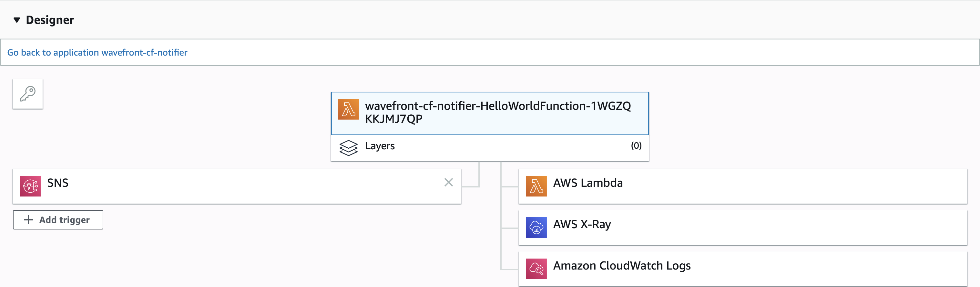Go back to application wavefront-cf-notifier
The width and height of the screenshot is (980, 287).
pos(97,52)
